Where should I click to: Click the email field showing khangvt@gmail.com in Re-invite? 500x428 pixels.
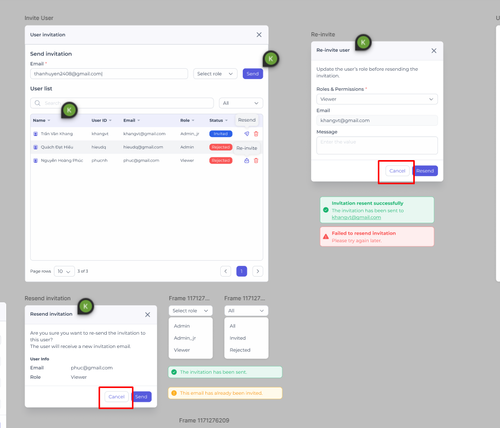[377, 120]
